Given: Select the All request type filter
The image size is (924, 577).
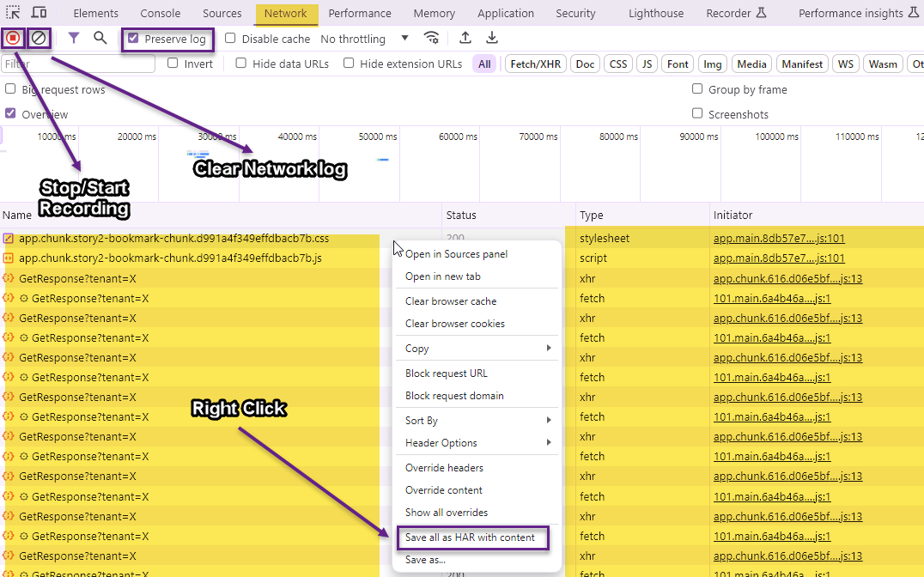Looking at the screenshot, I should [484, 64].
